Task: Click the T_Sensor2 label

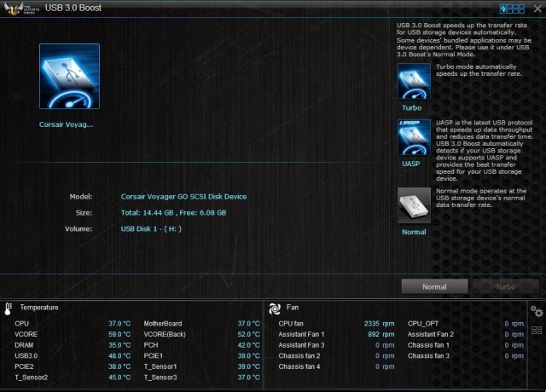Action: point(32,378)
